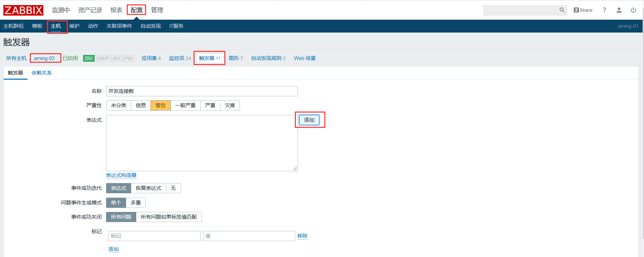Open the 监测中 top menu
The image size is (644, 257).
61,10
